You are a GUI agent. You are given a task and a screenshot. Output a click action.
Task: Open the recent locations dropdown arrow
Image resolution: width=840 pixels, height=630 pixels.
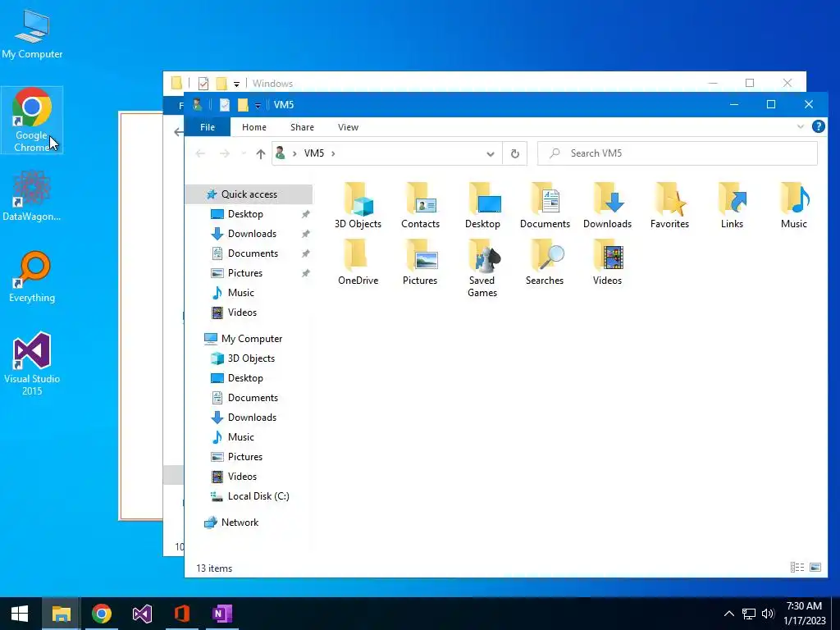click(244, 153)
